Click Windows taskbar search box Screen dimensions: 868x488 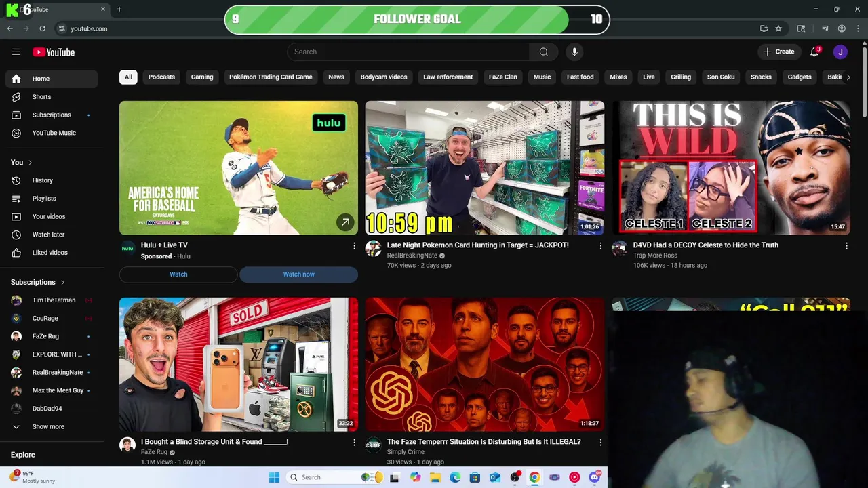[334, 477]
